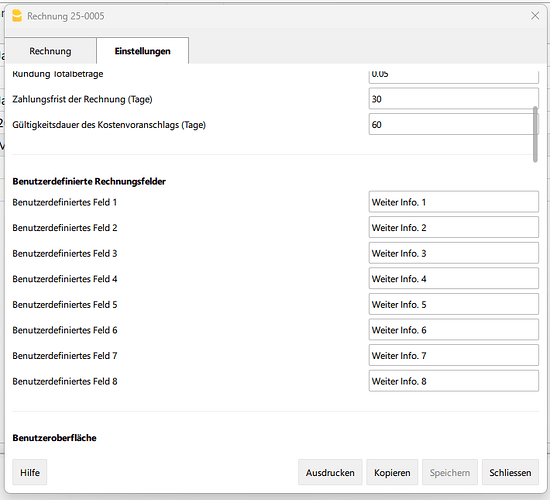Screen dimensions: 550x500
Task: Click the Benutzerdefiniertes Feld 1 input
Action: [x=454, y=202]
